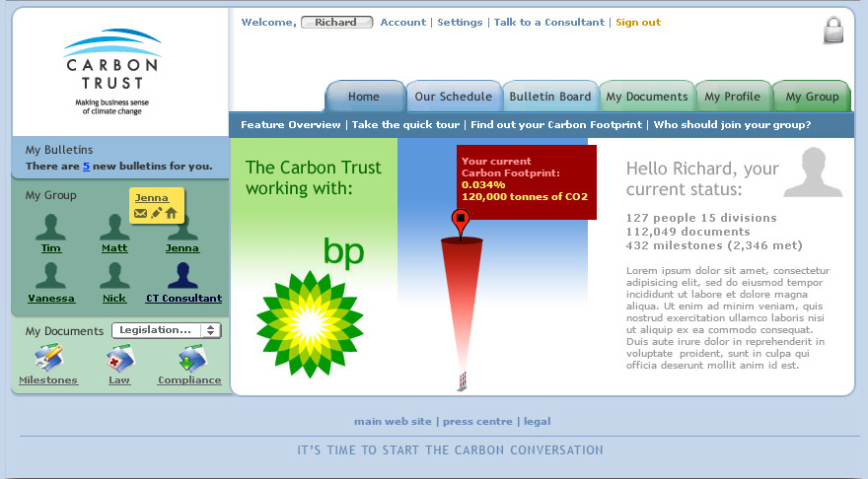Click the pencil edit icon in Jenna popup
Viewport: 868px width, 479px height.
click(157, 213)
